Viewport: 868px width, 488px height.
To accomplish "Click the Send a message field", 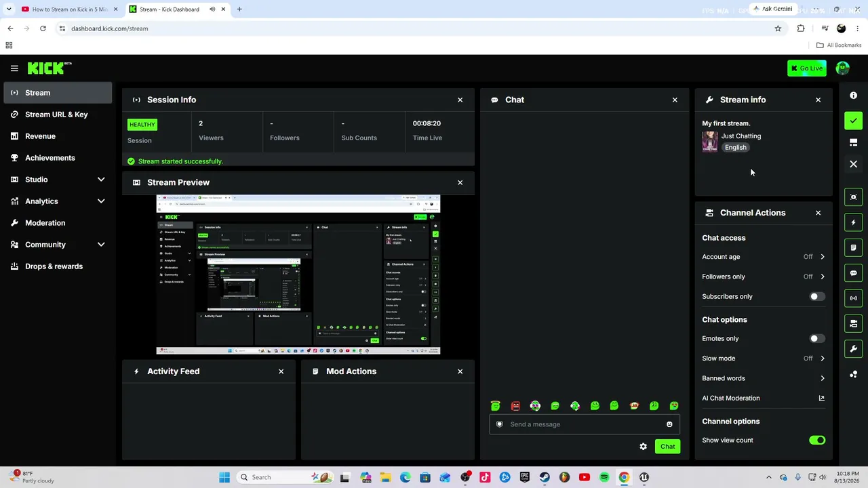I will (585, 424).
